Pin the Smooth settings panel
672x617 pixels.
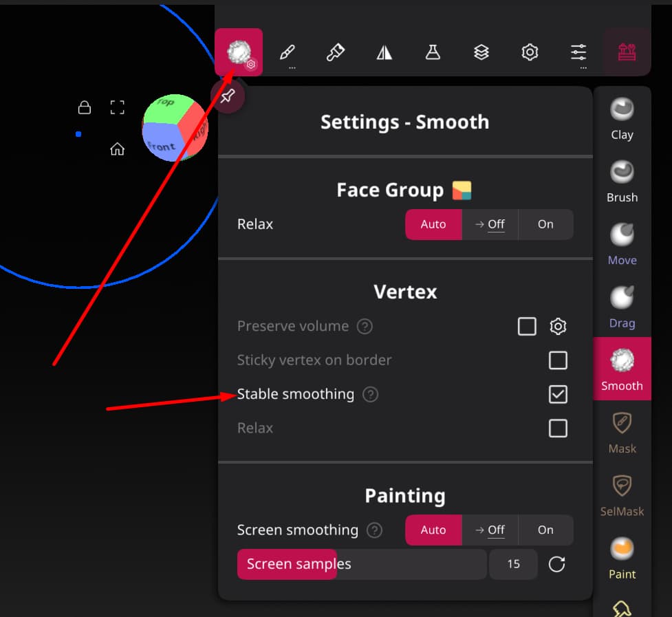tap(228, 96)
